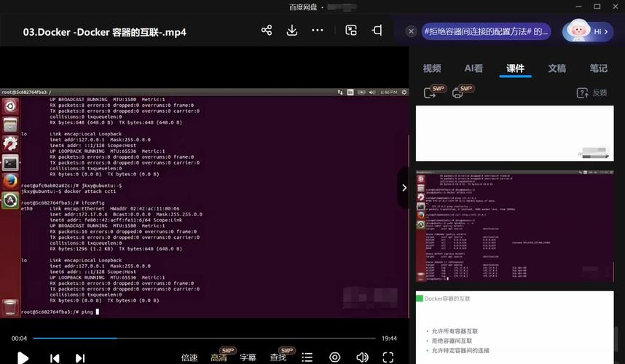625x364 pixels.
Task: Click the total duration 19:44 label
Action: pyautogui.click(x=389, y=338)
